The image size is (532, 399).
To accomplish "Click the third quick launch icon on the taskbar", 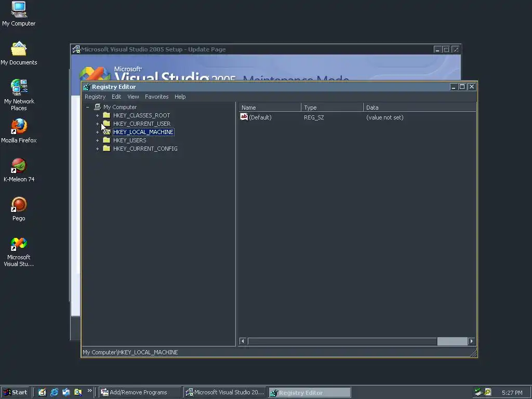I will [x=66, y=392].
